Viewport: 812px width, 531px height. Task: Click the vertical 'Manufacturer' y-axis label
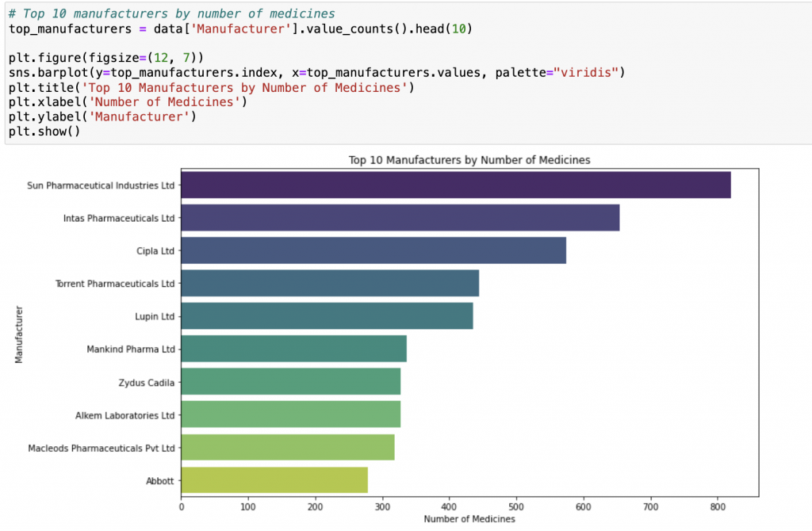(19, 334)
